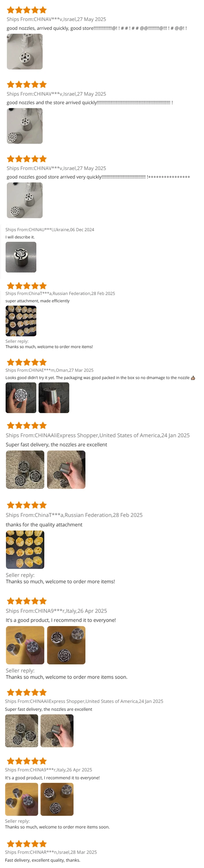The width and height of the screenshot is (204, 868).
Task: View rose nozzle photo from Ukraine review
Action: (21, 257)
